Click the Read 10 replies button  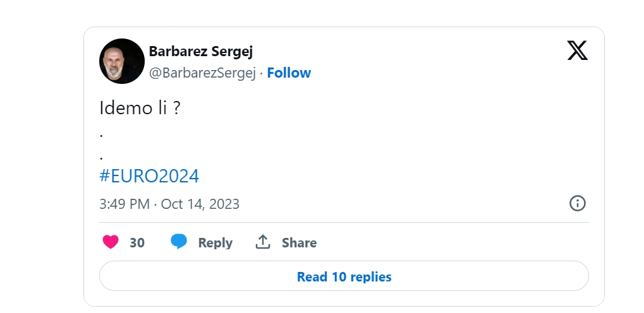tap(344, 276)
